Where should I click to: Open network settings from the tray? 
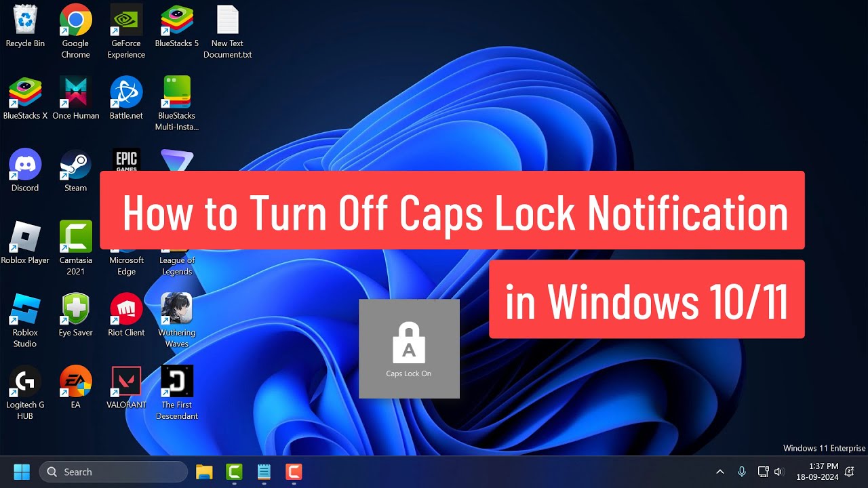point(763,472)
